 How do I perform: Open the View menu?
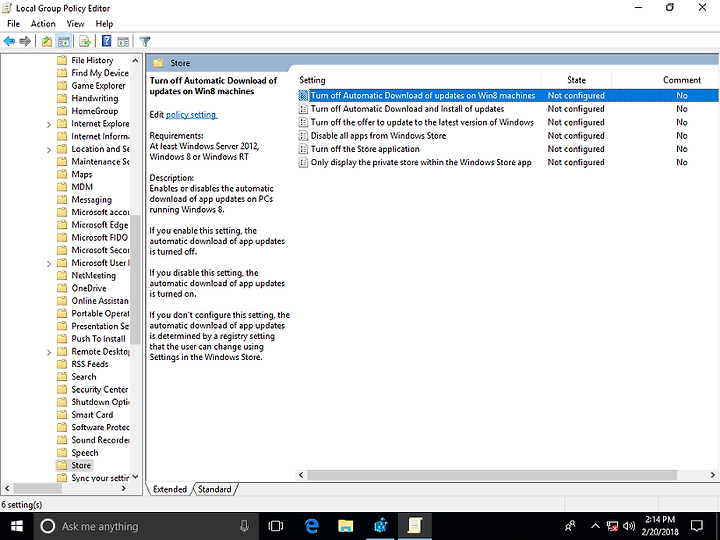tap(75, 23)
